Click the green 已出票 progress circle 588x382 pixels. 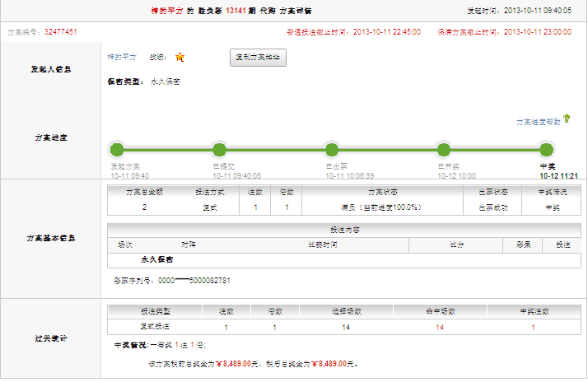pyautogui.click(x=332, y=150)
